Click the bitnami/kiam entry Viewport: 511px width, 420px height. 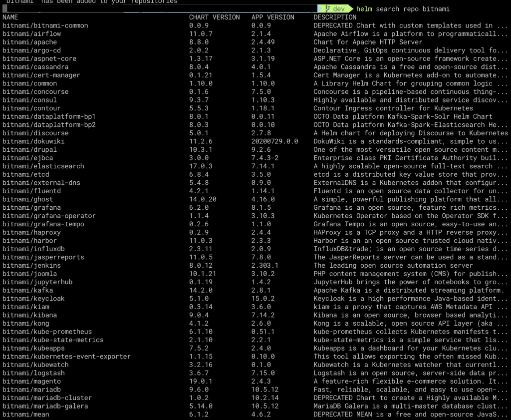[26, 307]
